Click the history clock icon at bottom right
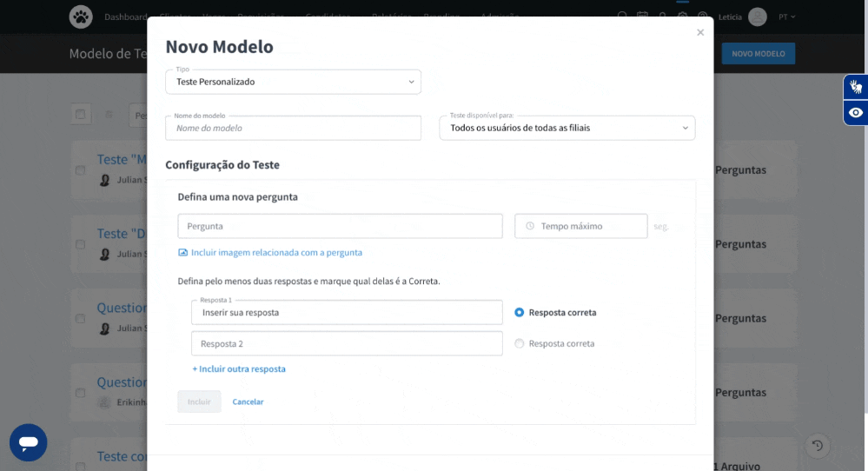Viewport: 868px width, 471px height. (817, 446)
